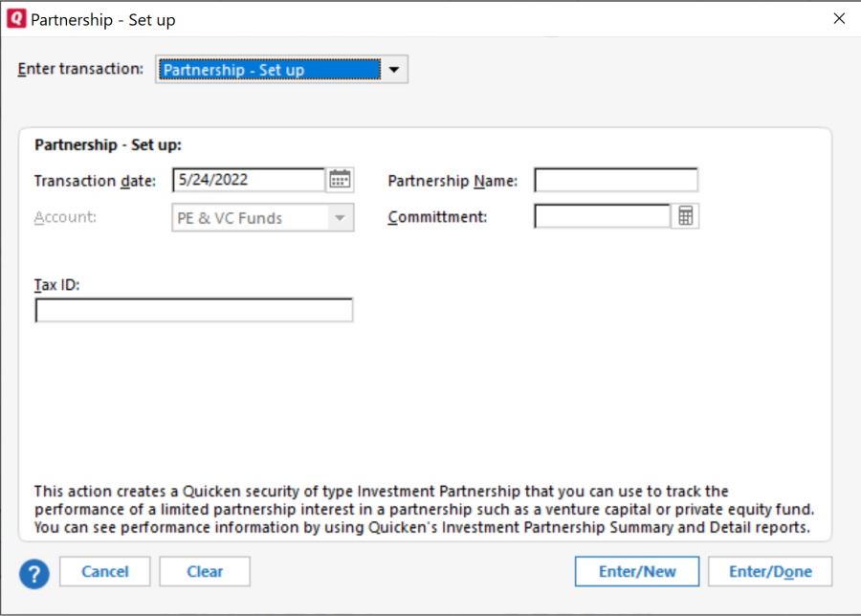The width and height of the screenshot is (861, 616).
Task: Focus the Partnership Name text box
Action: (x=615, y=180)
